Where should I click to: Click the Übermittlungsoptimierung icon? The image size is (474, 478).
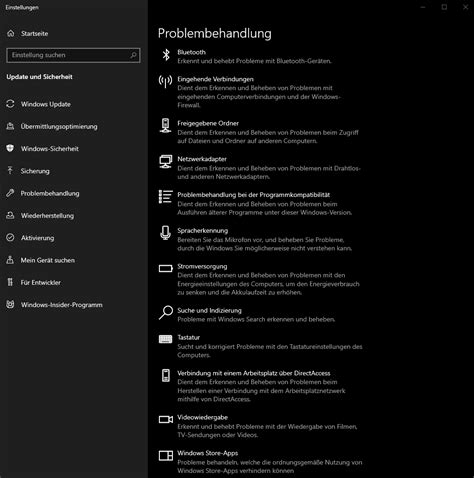click(10, 126)
